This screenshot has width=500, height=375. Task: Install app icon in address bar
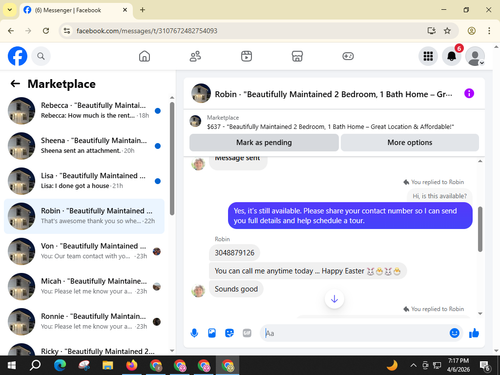click(431, 31)
